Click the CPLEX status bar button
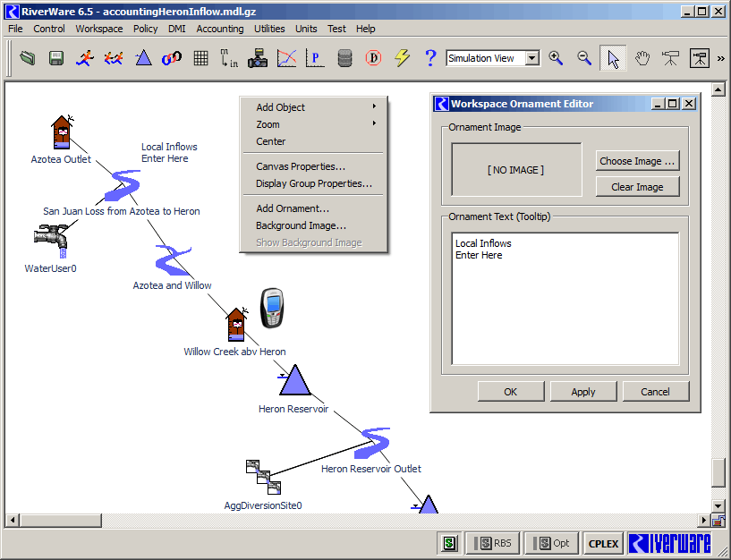Screen dimensions: 731x560 click(x=603, y=544)
